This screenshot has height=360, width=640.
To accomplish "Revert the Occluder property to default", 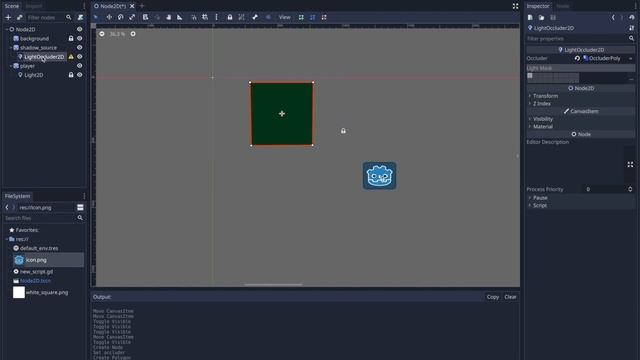I will click(577, 58).
